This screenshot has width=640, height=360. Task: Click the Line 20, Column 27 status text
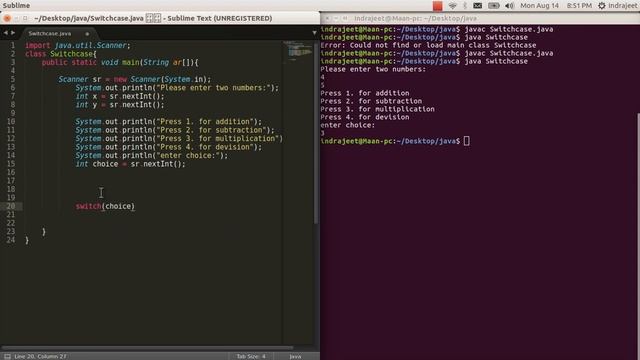(40, 356)
